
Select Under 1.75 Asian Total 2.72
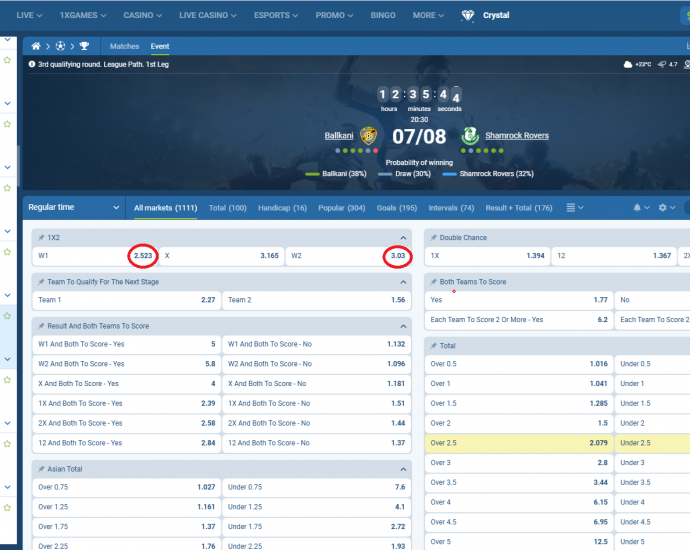click(316, 527)
